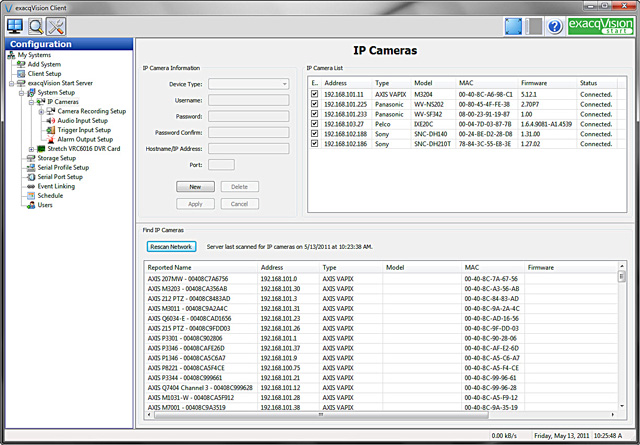The image size is (640, 445).
Task: Open Event Linking in configuration tree
Action: (x=56, y=186)
